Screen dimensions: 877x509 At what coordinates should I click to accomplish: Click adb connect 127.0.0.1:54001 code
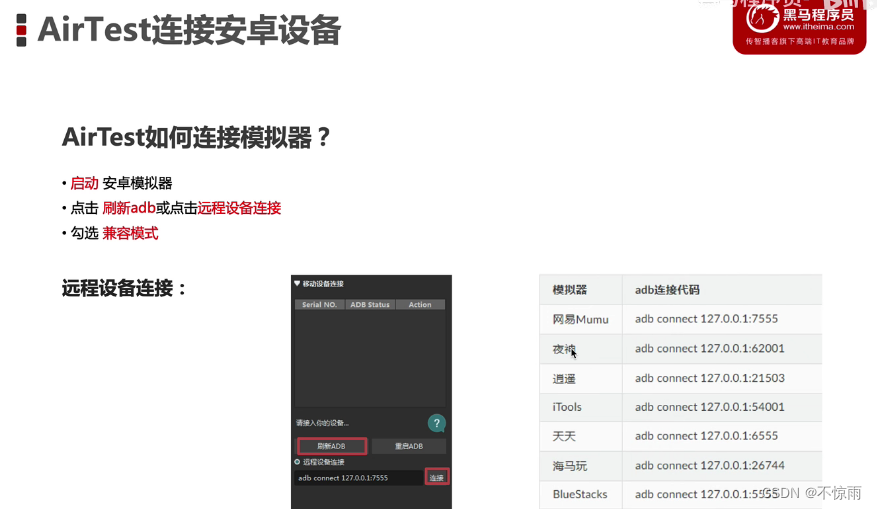[x=710, y=407]
